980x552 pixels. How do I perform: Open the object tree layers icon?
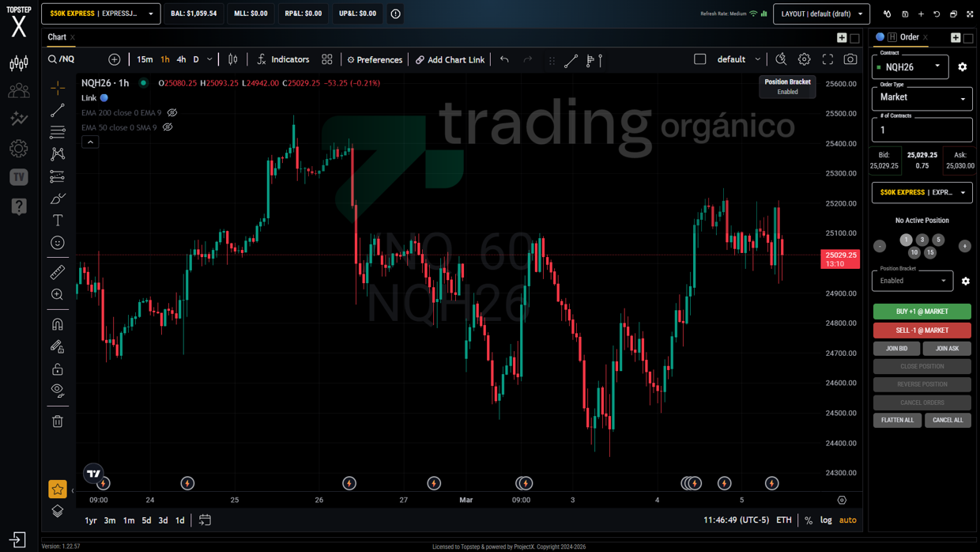coord(58,512)
